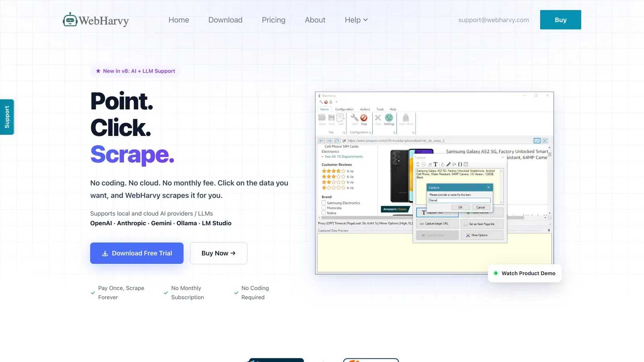The height and width of the screenshot is (362, 644).
Task: Click the Configuration group dialog launcher arrow
Action: [x=370, y=132]
